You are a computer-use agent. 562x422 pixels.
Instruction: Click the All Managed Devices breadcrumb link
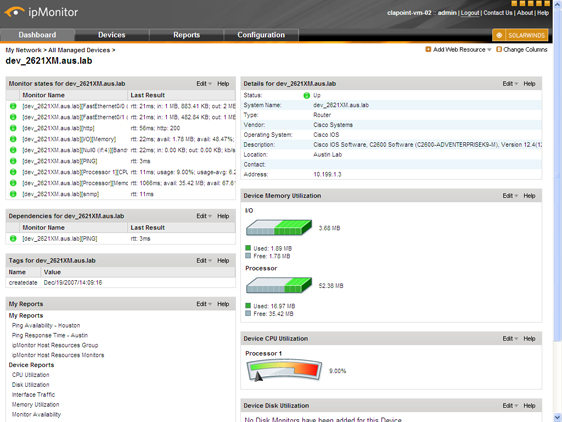(x=79, y=50)
